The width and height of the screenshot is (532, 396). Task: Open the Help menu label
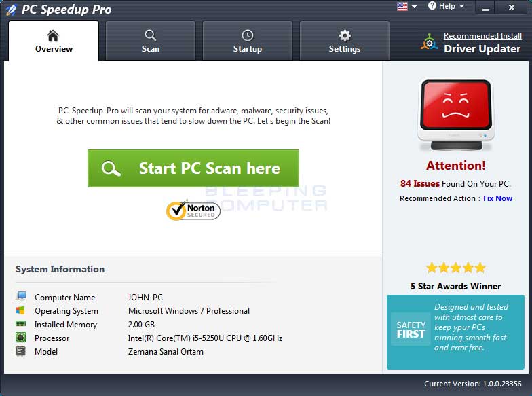(x=446, y=6)
